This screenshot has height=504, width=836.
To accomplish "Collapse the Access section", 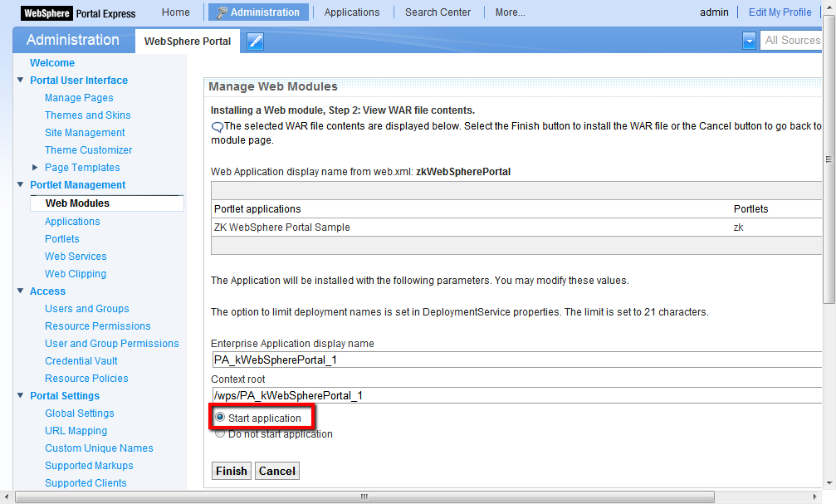I will coord(20,291).
